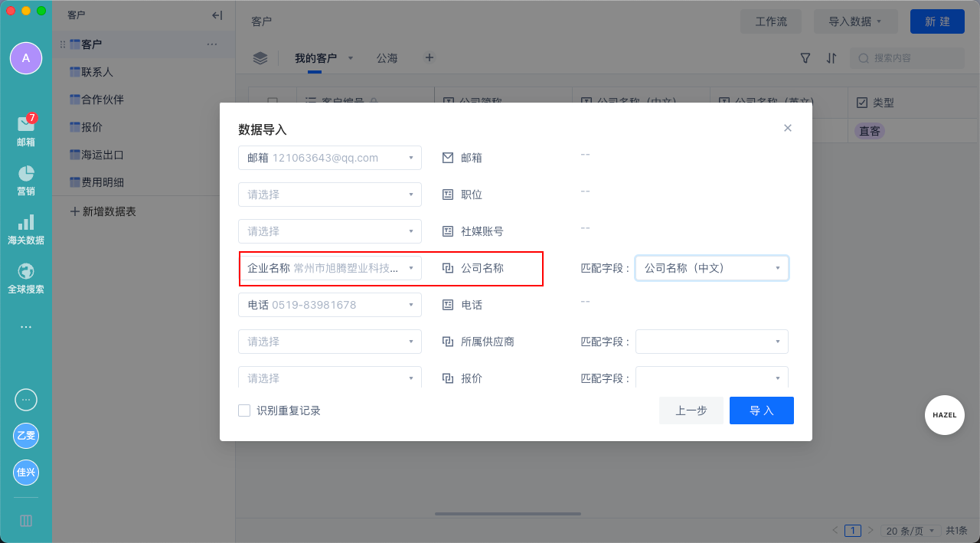Open more options dots for 客户 table
Viewport: 980px width, 543px height.
coord(212,44)
